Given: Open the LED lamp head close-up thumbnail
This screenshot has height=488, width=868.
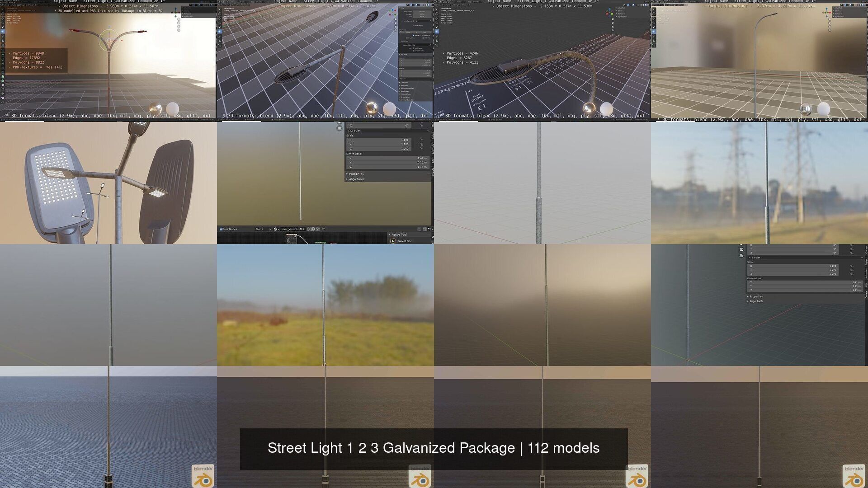Looking at the screenshot, I should coord(108,183).
